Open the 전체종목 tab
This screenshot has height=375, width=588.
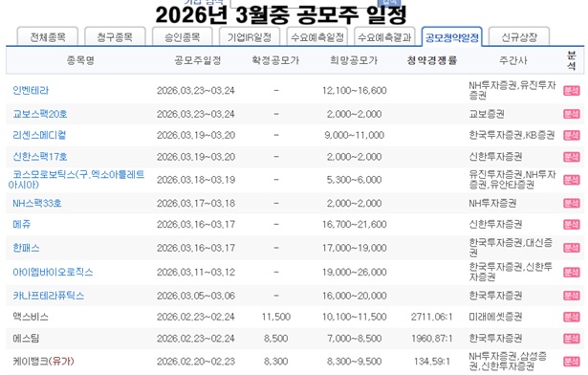(48, 36)
